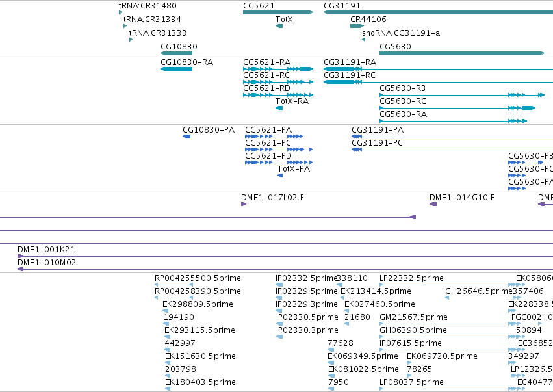The width and height of the screenshot is (553, 392).
Task: Select the LP08037.5prime EST label
Action: (411, 382)
